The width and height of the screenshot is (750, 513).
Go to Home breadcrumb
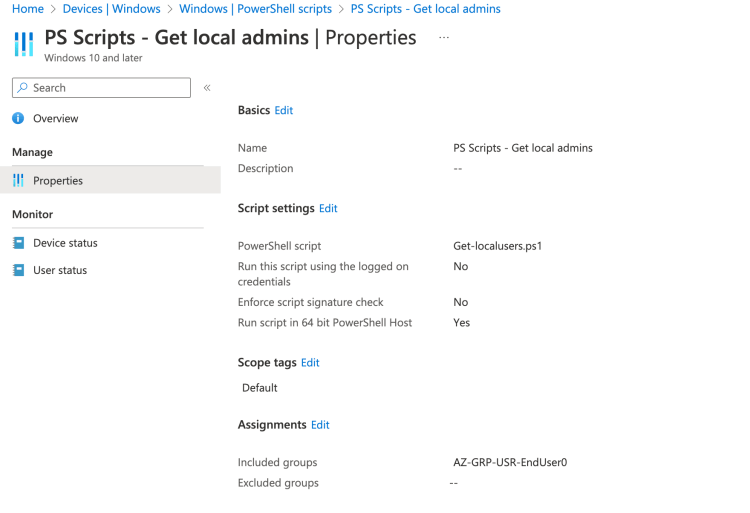click(27, 9)
